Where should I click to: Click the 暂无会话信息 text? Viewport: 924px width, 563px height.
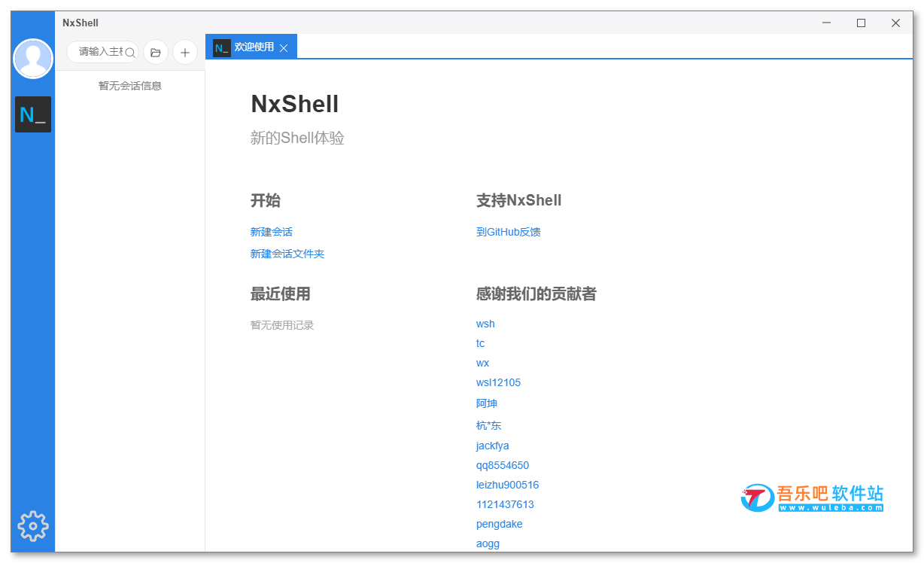click(130, 86)
